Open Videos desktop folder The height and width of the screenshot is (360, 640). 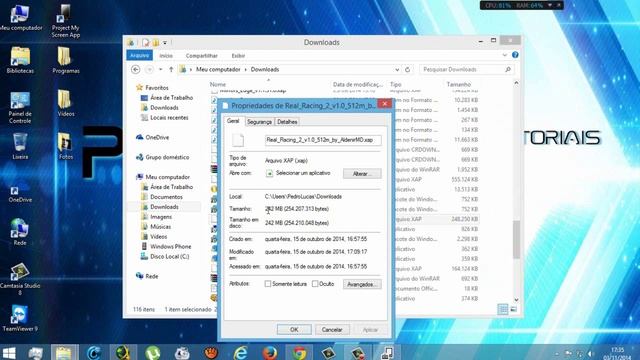pyautogui.click(x=65, y=103)
